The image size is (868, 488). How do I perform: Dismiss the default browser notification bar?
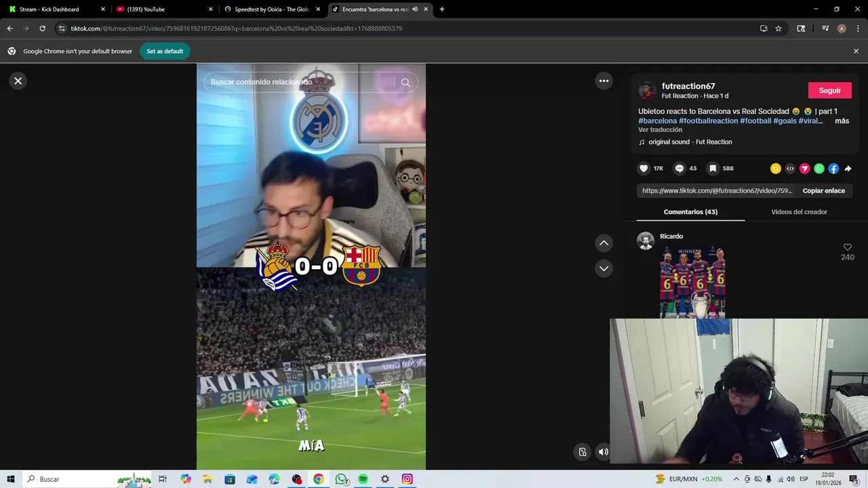pyautogui.click(x=856, y=51)
